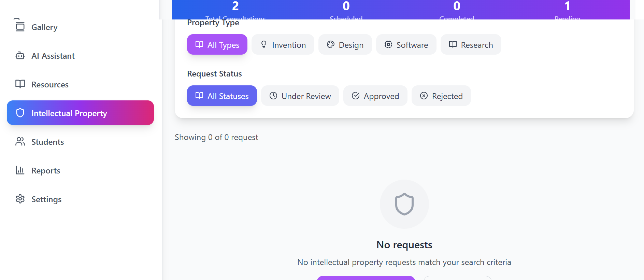Navigate to Students page

(80, 141)
